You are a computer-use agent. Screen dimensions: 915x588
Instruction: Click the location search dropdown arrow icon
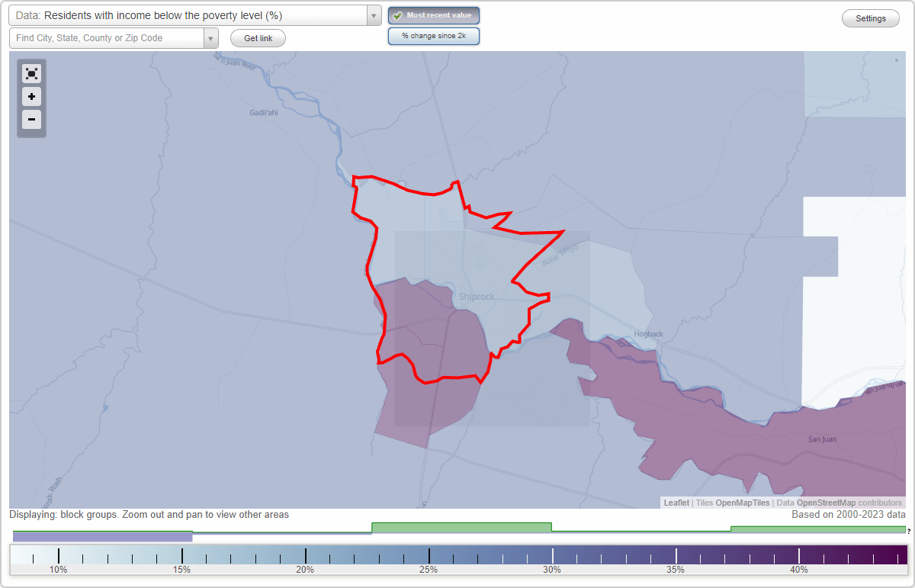[211, 37]
